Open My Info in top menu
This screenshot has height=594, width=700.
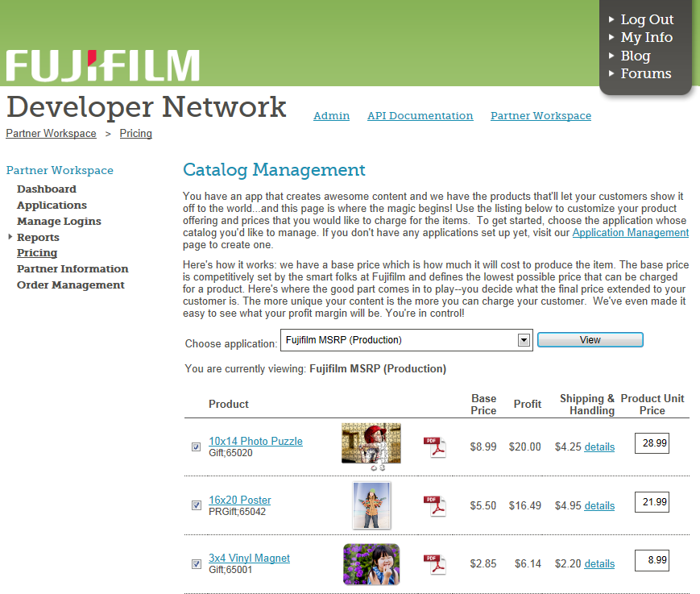point(646,38)
